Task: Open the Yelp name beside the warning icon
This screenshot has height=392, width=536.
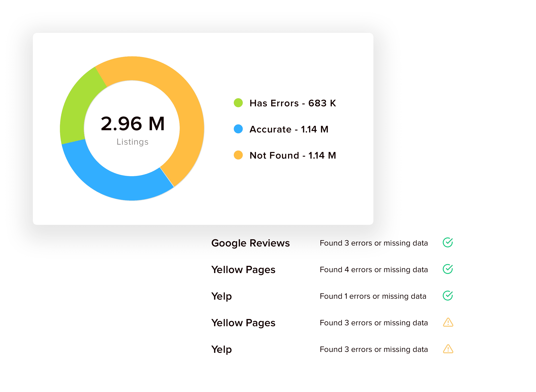Action: pyautogui.click(x=222, y=349)
